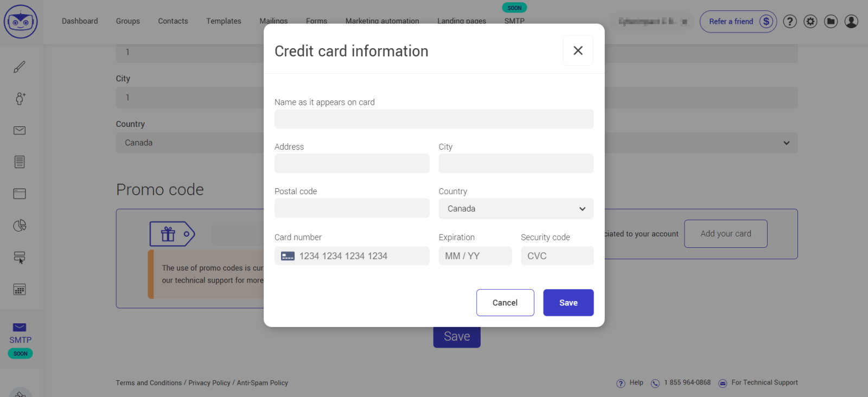Select the pen editing tool in the sidebar
The image size is (868, 397).
(20, 67)
